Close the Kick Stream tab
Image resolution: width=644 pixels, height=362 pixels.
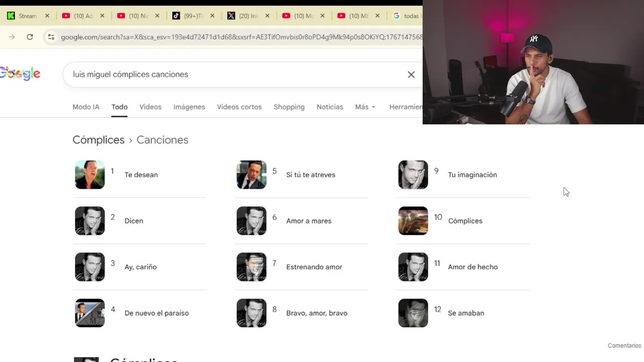[x=47, y=16]
